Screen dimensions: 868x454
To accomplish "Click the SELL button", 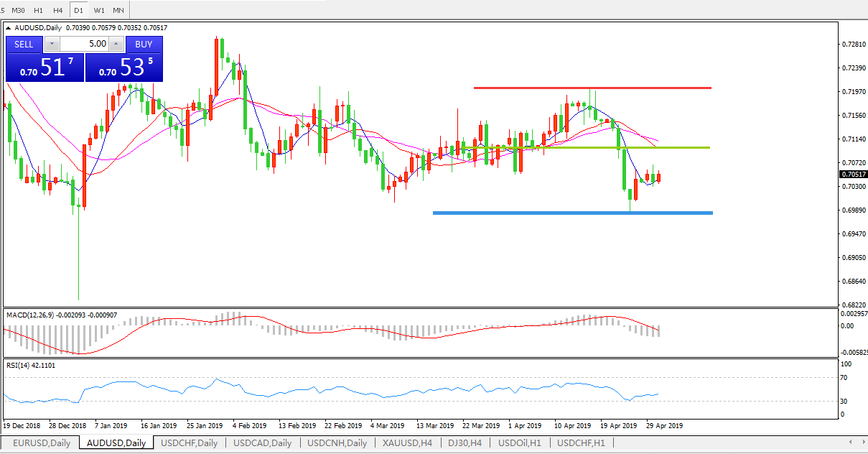I will tap(24, 45).
